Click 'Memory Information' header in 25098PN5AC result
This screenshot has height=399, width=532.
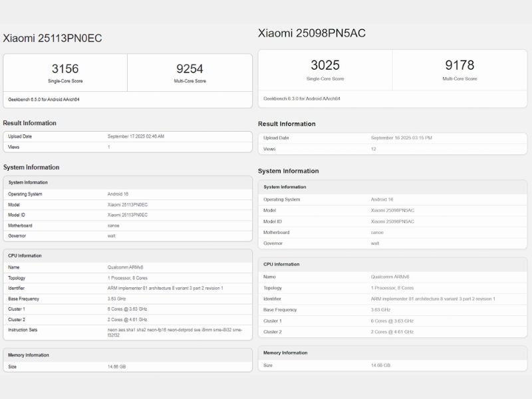tap(285, 353)
